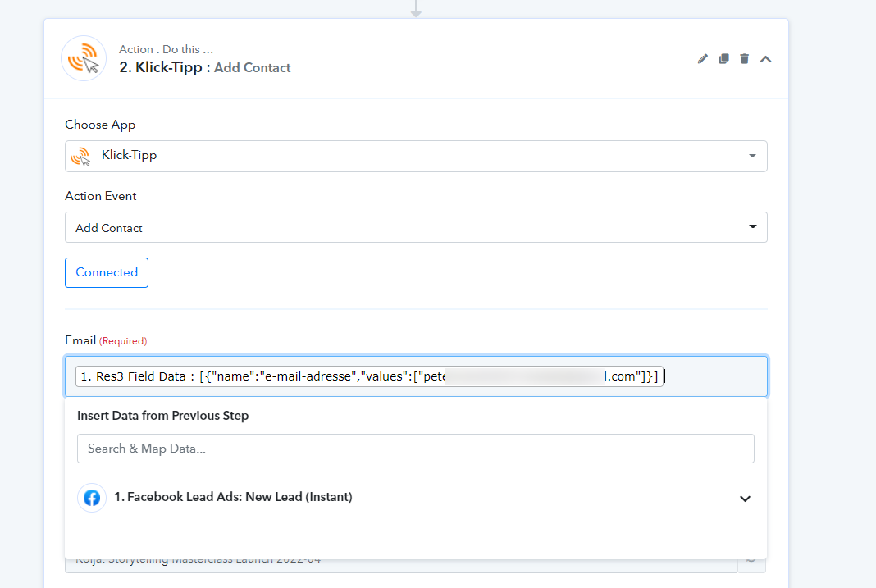This screenshot has height=588, width=876.
Task: Duplicate the Klick-Tipp action step
Action: (x=723, y=58)
